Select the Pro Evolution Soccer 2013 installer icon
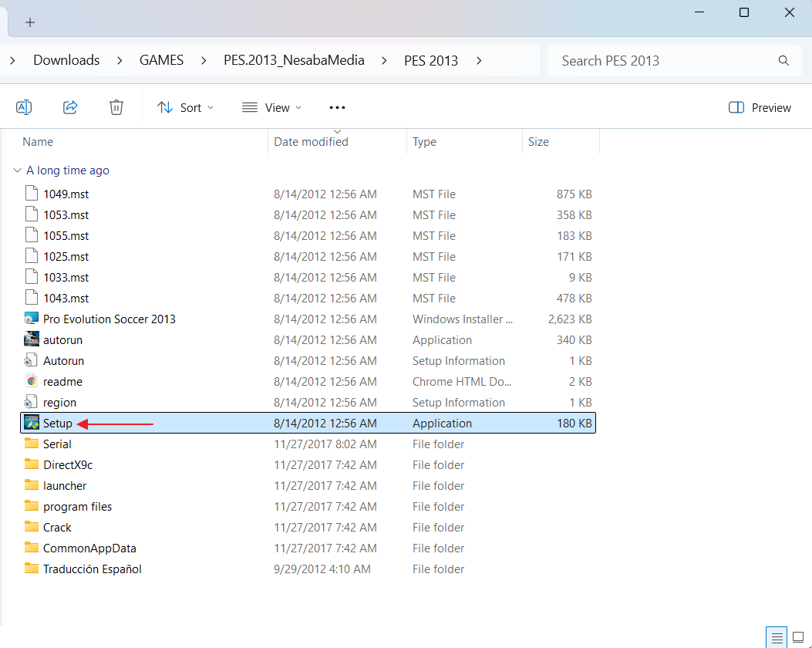 (32, 319)
